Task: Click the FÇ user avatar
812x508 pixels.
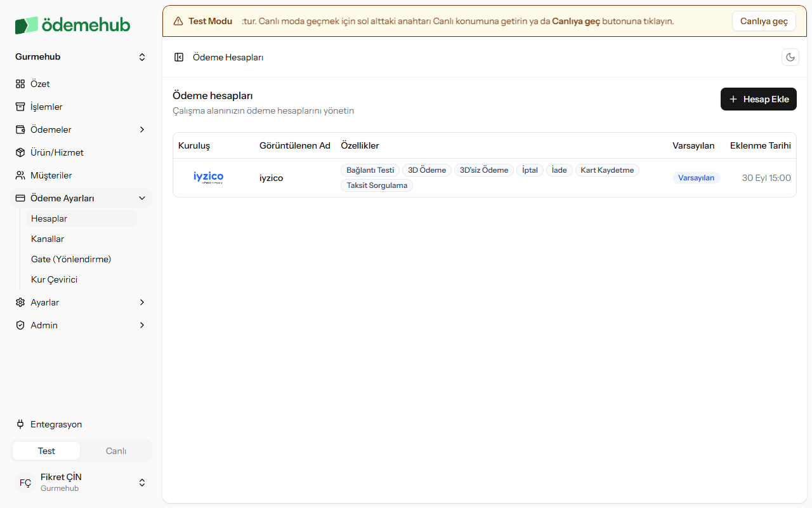Action: (25, 483)
